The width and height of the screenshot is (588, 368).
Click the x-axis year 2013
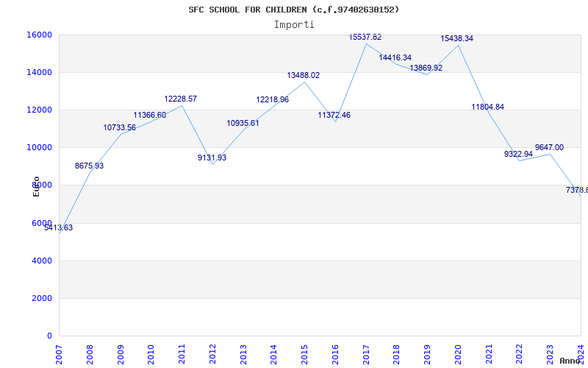pos(243,355)
